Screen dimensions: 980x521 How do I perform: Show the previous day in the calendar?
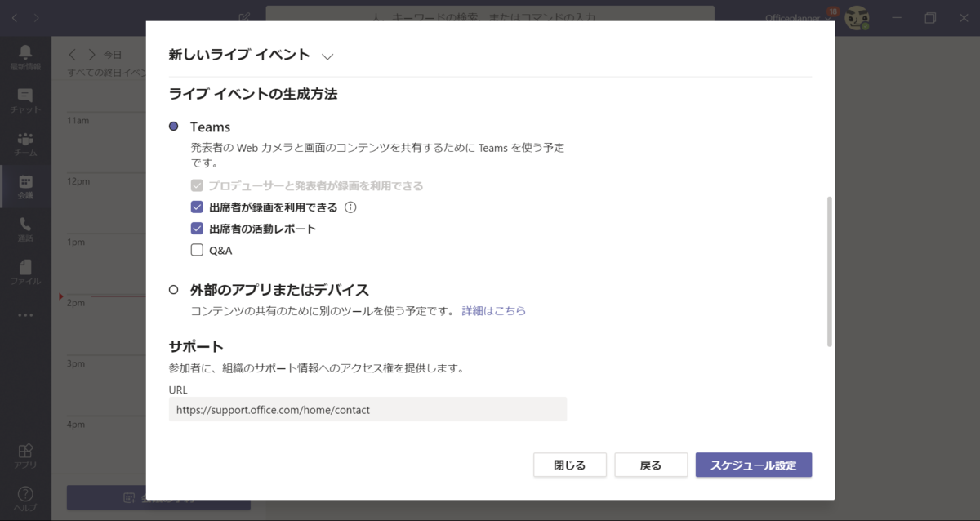pyautogui.click(x=73, y=55)
